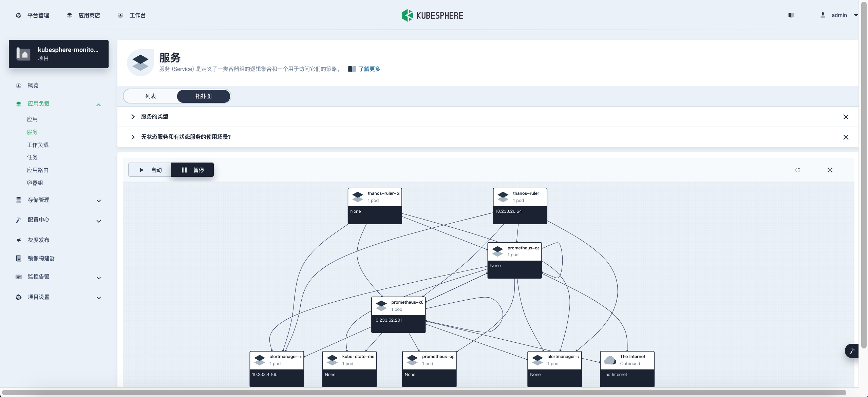Viewport: 868px width, 397px height.
Task: Open the admin user dropdown
Action: tap(839, 15)
